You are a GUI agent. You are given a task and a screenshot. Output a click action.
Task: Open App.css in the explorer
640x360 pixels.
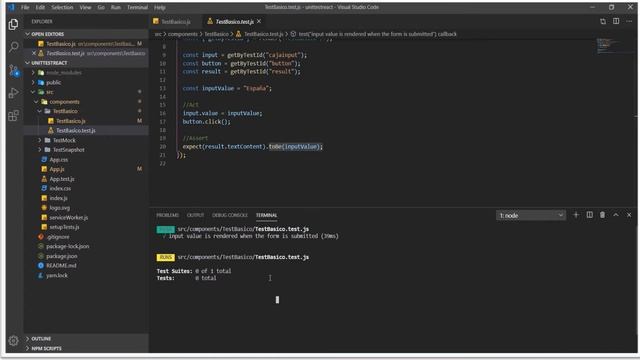(x=86, y=160)
